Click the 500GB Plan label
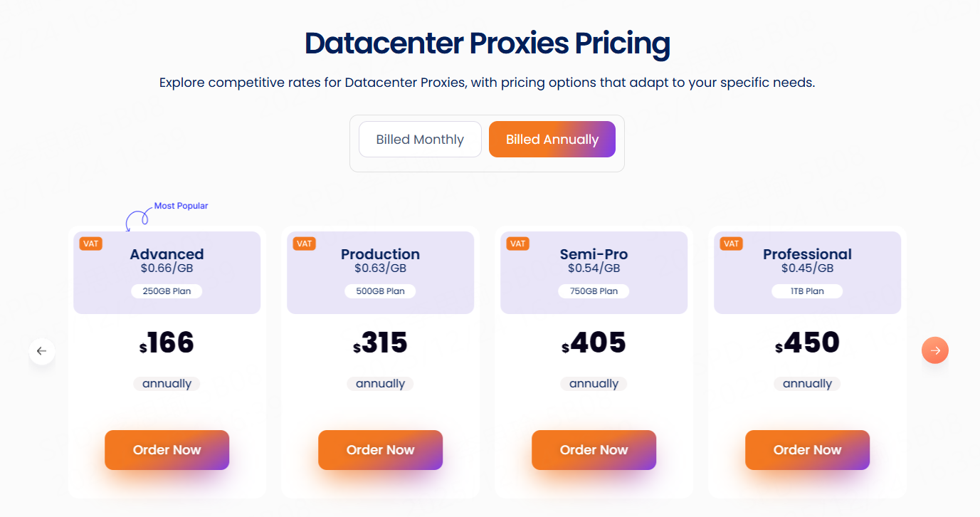Viewport: 980px width, 517px height. 380,291
